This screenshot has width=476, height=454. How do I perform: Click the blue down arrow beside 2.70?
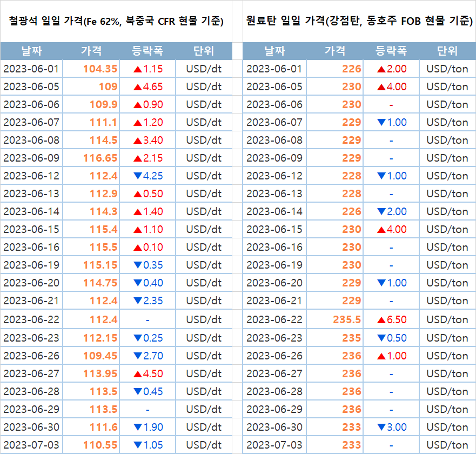tap(137, 356)
